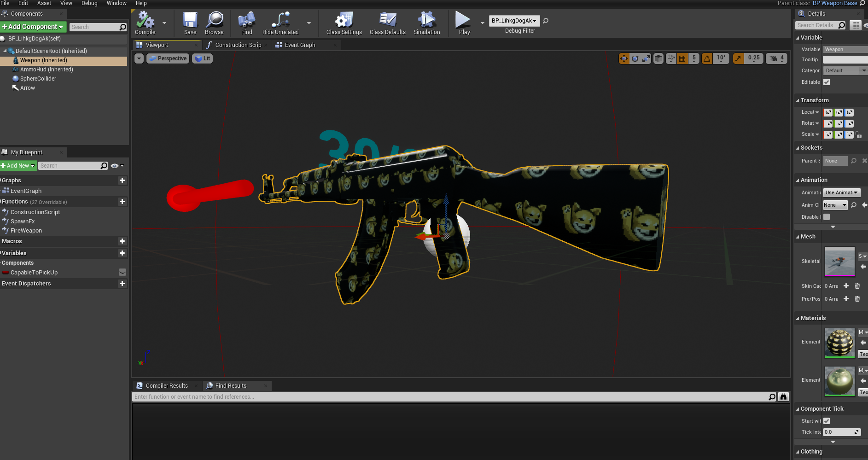
Task: Open the Debug menu
Action: [89, 3]
